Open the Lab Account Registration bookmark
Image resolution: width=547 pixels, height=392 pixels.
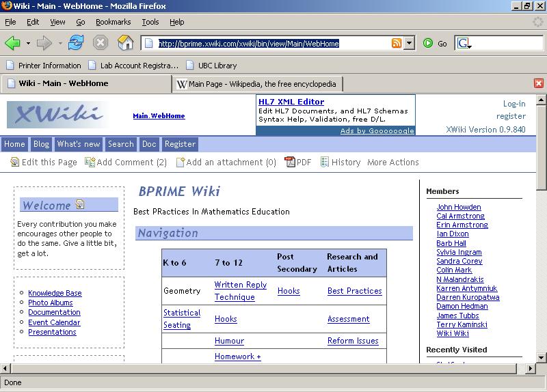(x=133, y=66)
